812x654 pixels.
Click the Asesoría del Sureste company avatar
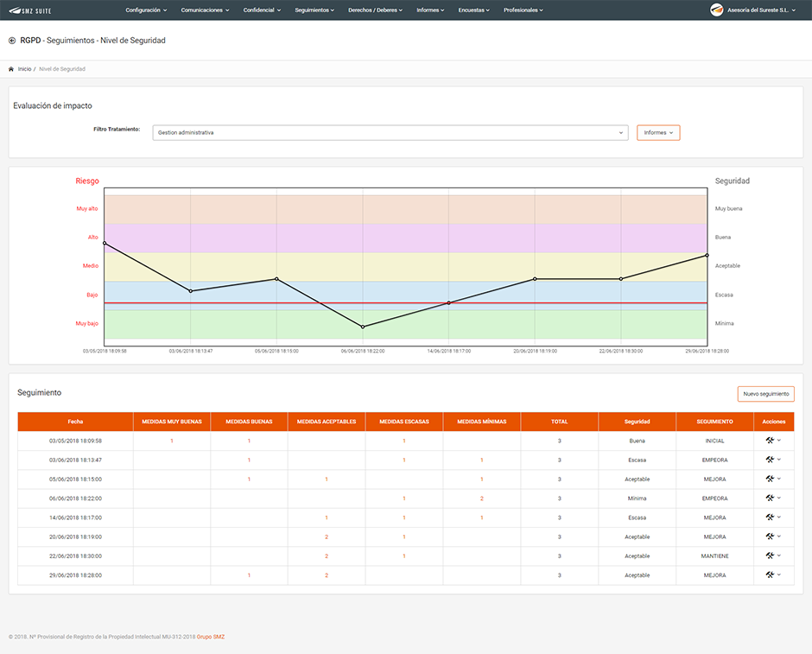717,10
